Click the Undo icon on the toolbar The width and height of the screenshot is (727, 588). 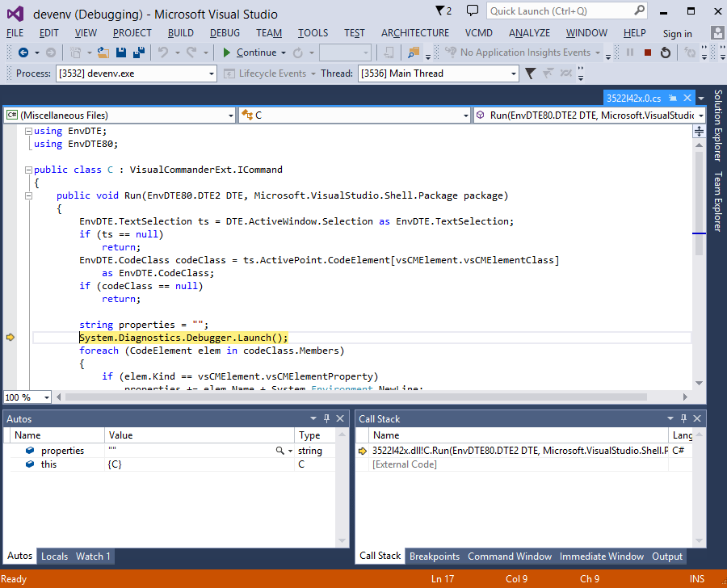(162, 52)
